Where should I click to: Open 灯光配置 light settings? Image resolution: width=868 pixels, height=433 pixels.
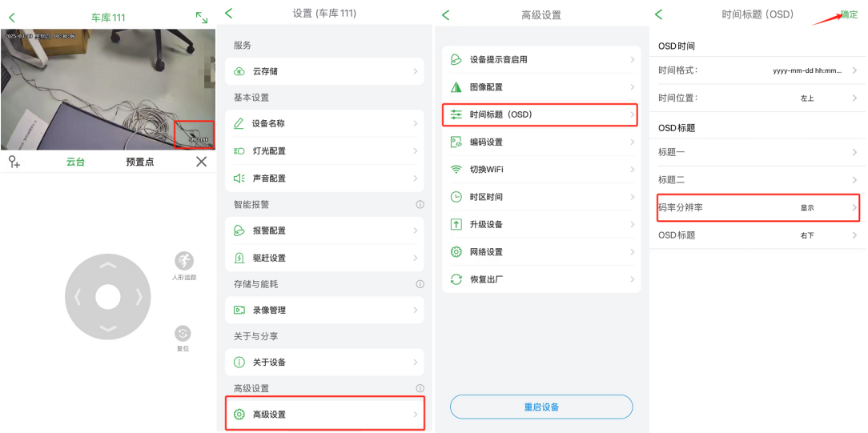pos(324,151)
